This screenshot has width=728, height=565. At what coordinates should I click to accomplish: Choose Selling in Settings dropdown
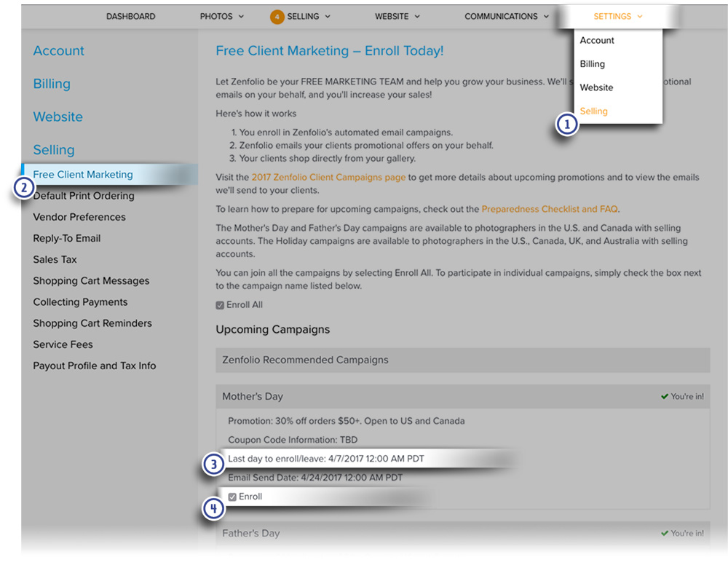tap(593, 111)
